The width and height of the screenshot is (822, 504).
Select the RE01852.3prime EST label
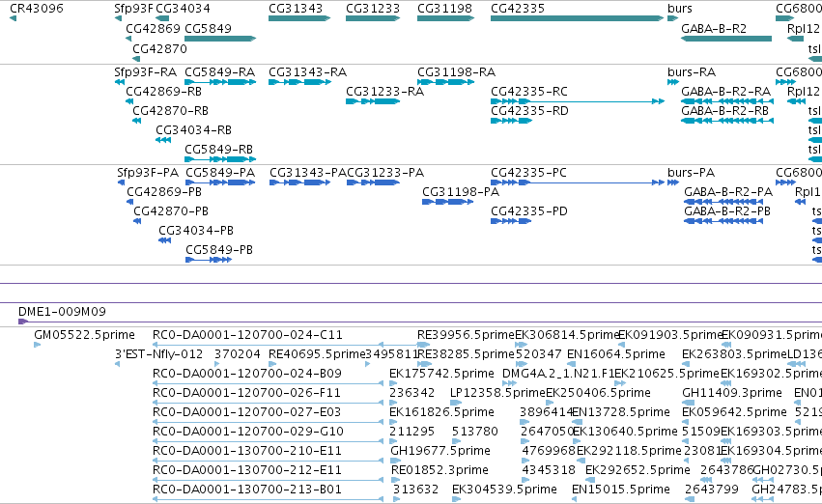tap(439, 470)
